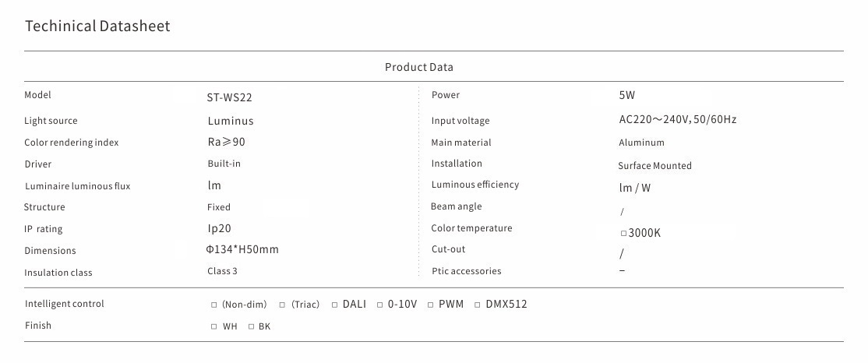Click the Surface Mounted installation value

(655, 166)
